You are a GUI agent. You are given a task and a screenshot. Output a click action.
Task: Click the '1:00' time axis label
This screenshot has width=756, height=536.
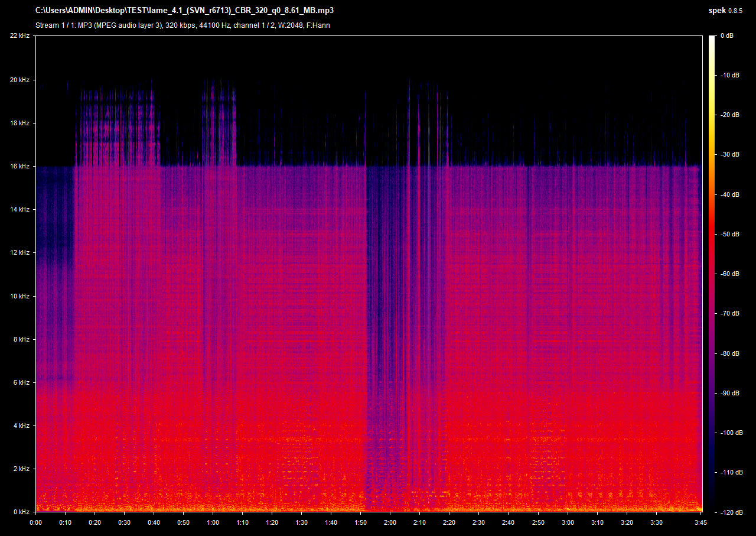(213, 522)
